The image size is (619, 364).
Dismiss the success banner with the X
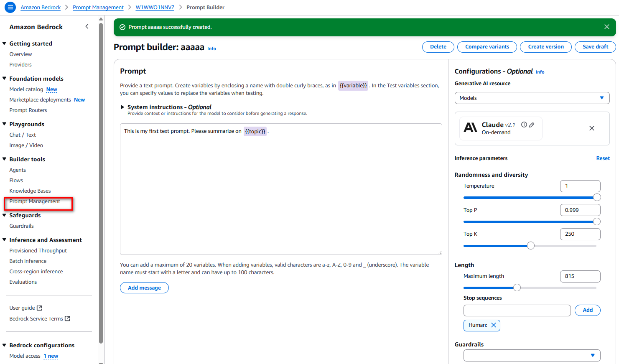coord(606,27)
